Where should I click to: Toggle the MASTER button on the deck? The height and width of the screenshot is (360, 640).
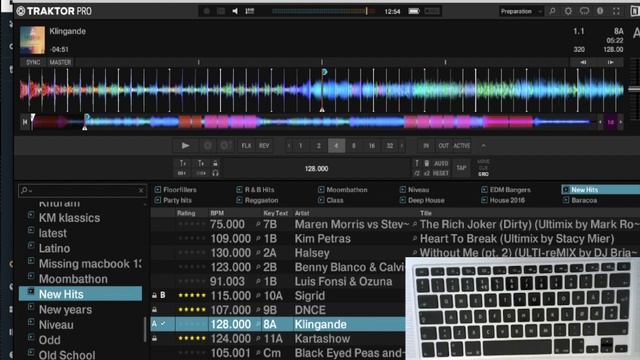click(x=60, y=62)
